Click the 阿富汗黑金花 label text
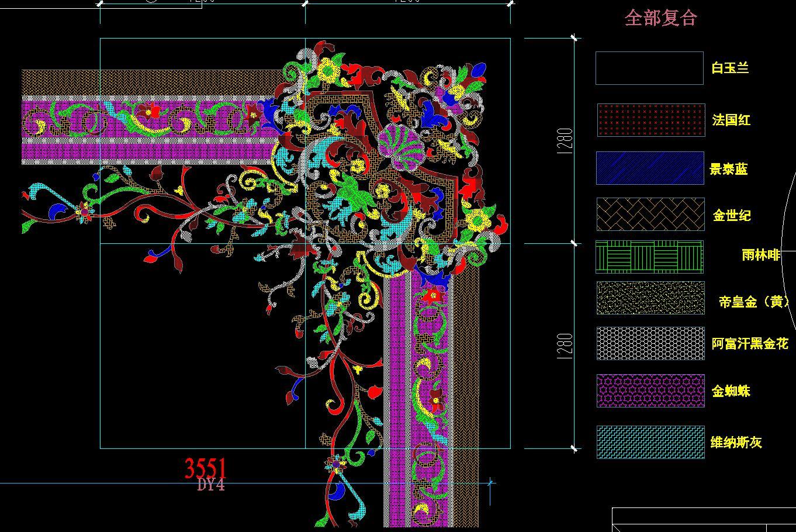The width and height of the screenshot is (796, 532). pos(750,343)
